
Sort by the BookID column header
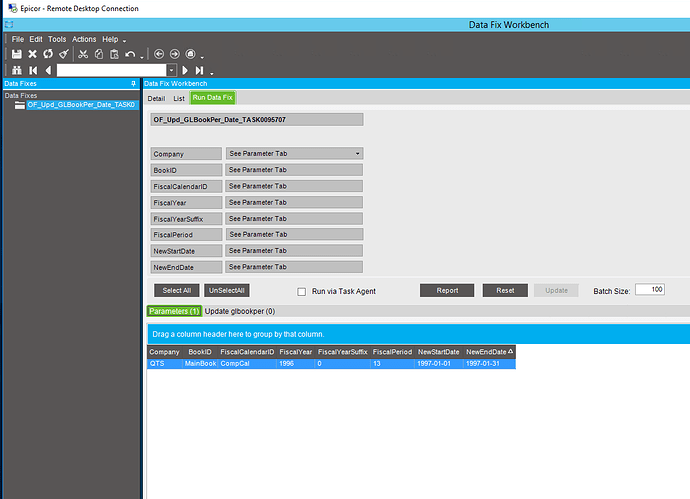click(x=200, y=352)
